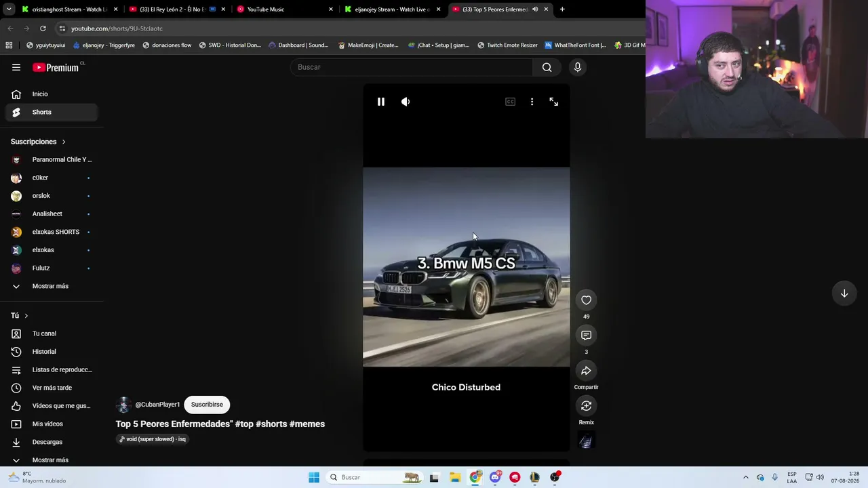Open Descargas in the sidebar

(52, 442)
